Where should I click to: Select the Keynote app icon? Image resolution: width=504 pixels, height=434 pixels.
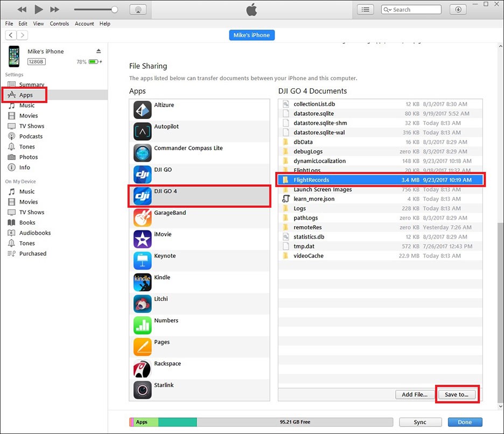click(x=142, y=261)
